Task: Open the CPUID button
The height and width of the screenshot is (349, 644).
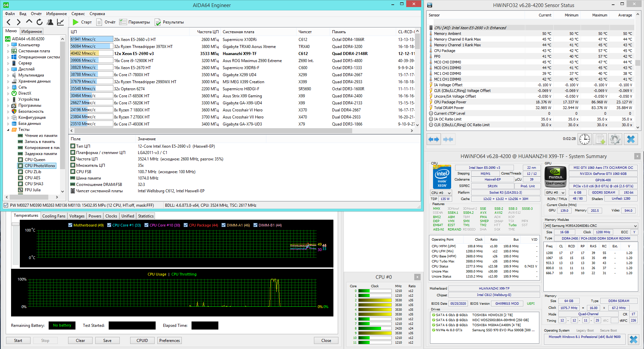Action: click(142, 341)
